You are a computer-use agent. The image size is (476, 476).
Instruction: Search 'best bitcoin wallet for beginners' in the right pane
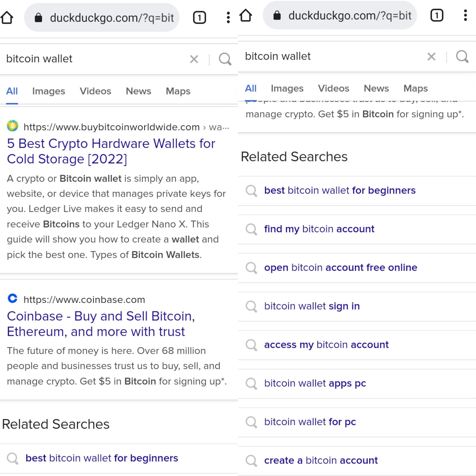[340, 190]
